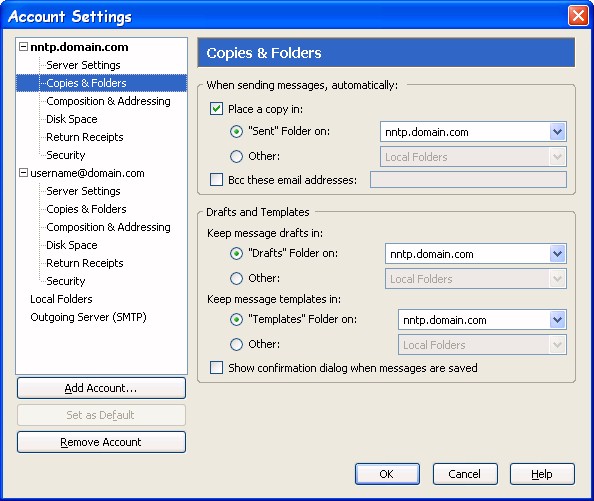Click the Remove Account button
This screenshot has width=594, height=501.
point(101,442)
